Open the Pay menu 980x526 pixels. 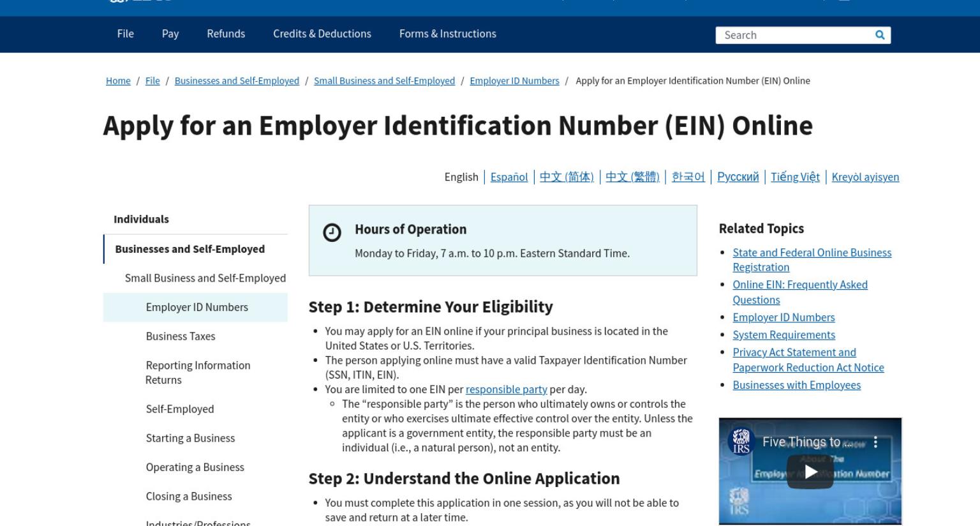pos(170,34)
